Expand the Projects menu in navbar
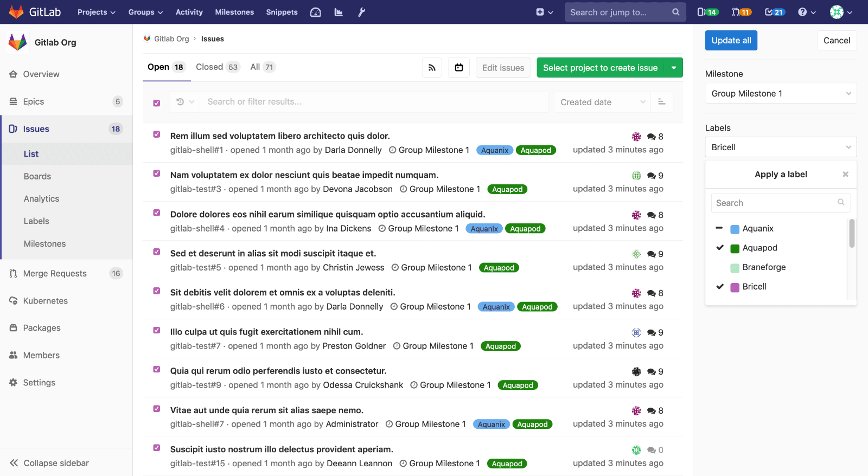868x476 pixels. click(x=96, y=12)
